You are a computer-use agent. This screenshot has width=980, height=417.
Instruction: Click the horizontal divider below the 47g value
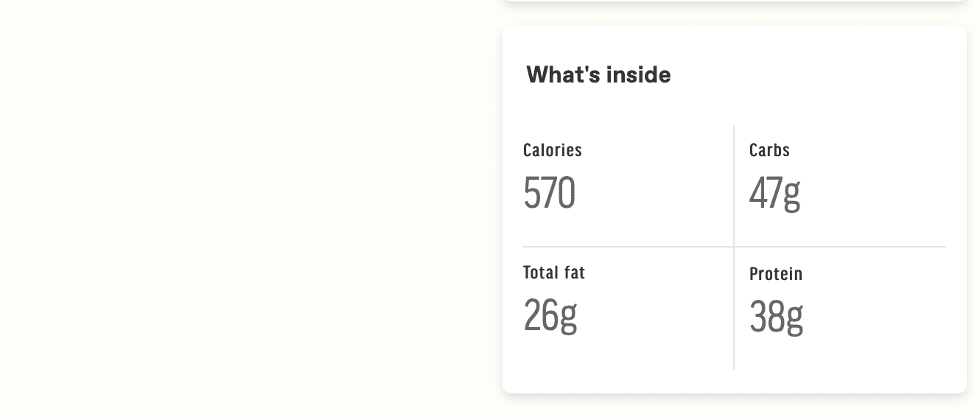click(840, 247)
